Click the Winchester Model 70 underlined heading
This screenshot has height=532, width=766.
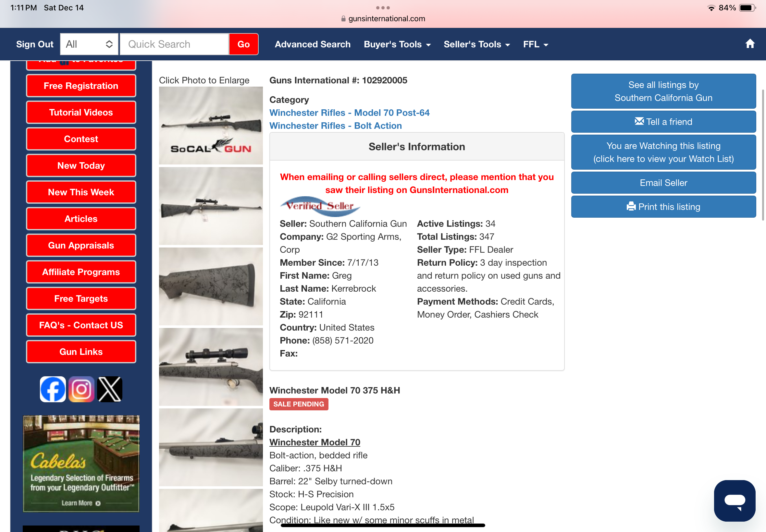pyautogui.click(x=315, y=442)
